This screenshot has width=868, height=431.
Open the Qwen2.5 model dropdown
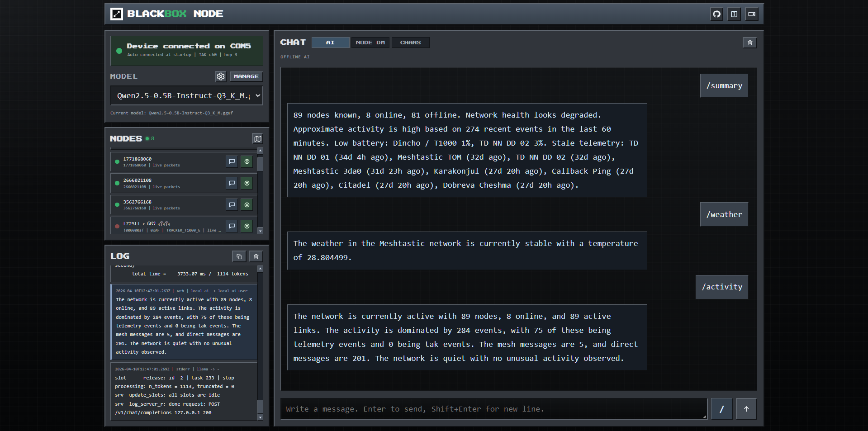[x=186, y=95]
